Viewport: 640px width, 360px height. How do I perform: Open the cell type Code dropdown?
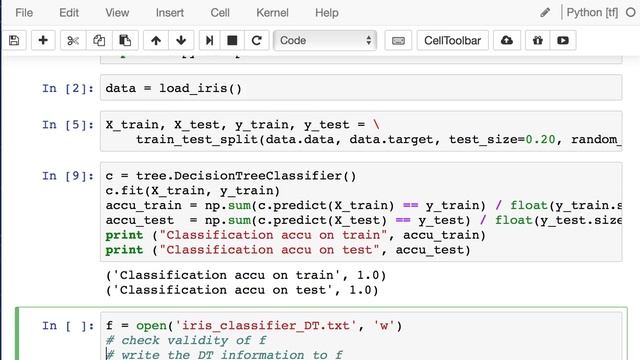tap(325, 40)
